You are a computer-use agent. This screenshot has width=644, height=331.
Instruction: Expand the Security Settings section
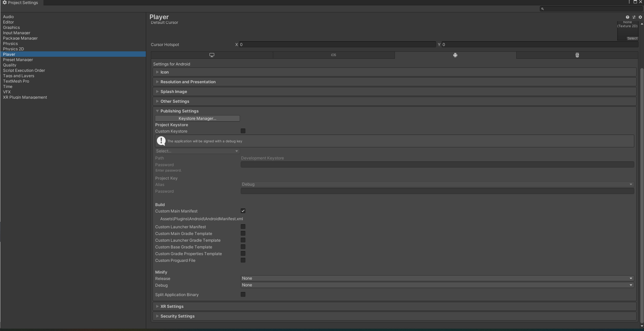(394, 316)
